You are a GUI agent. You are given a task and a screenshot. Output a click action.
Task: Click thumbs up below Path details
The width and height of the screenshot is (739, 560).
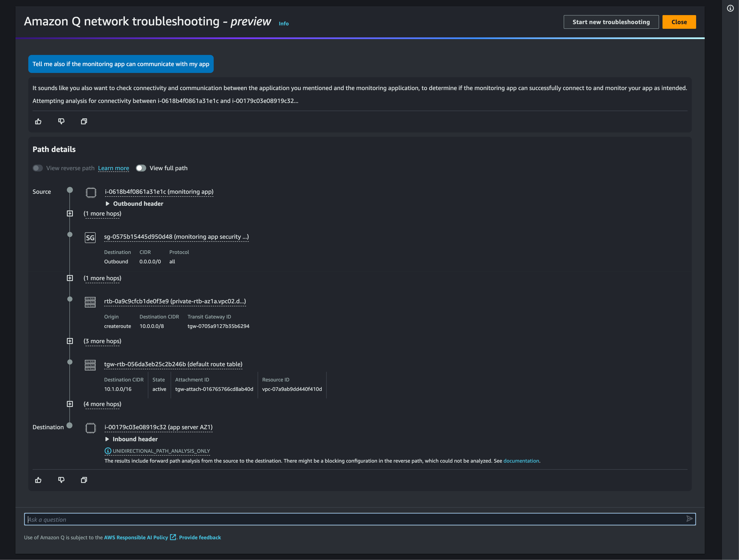click(38, 480)
